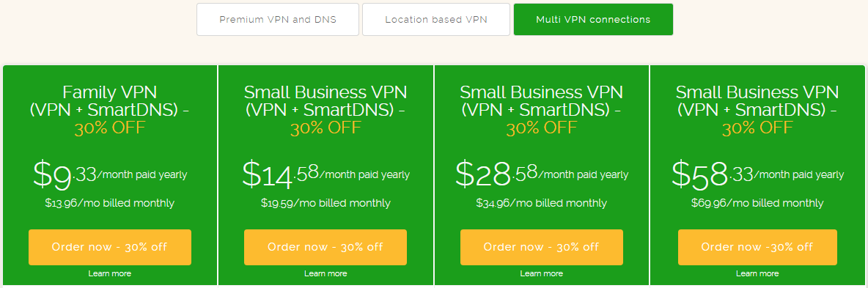The image size is (868, 288).
Task: Order the Family VPN plan now
Action: [110, 247]
